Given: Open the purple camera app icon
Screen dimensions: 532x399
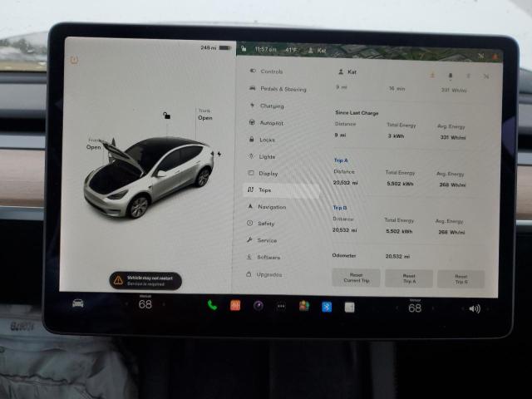Looking at the screenshot, I should pos(259,306).
